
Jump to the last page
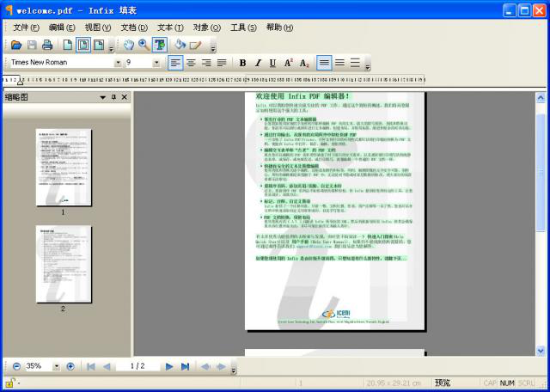[x=185, y=366]
